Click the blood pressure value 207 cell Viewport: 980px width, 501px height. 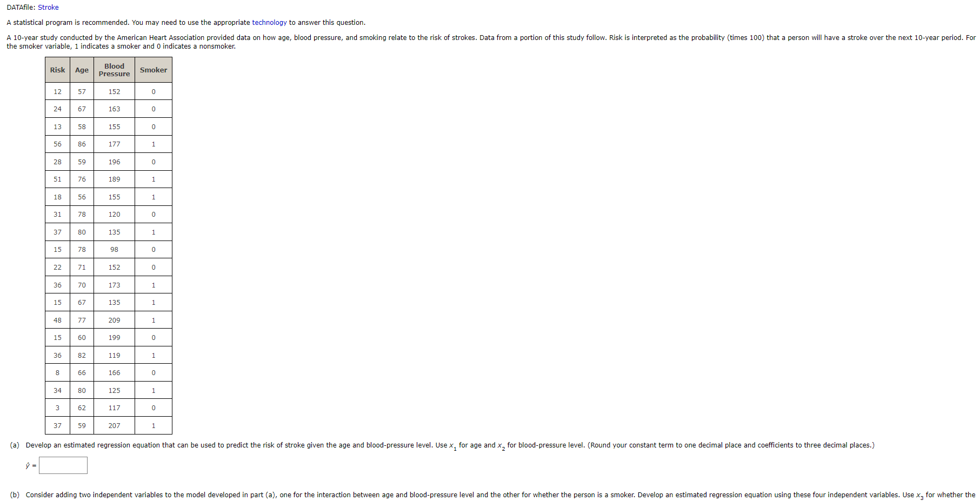[114, 426]
